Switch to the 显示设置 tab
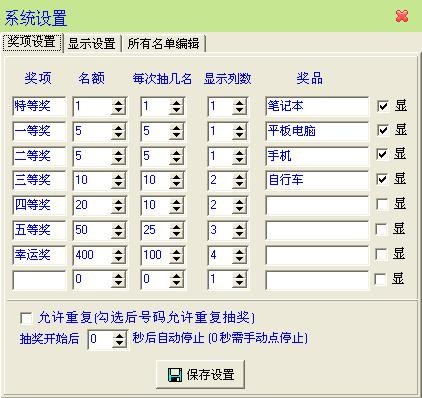 pos(92,43)
